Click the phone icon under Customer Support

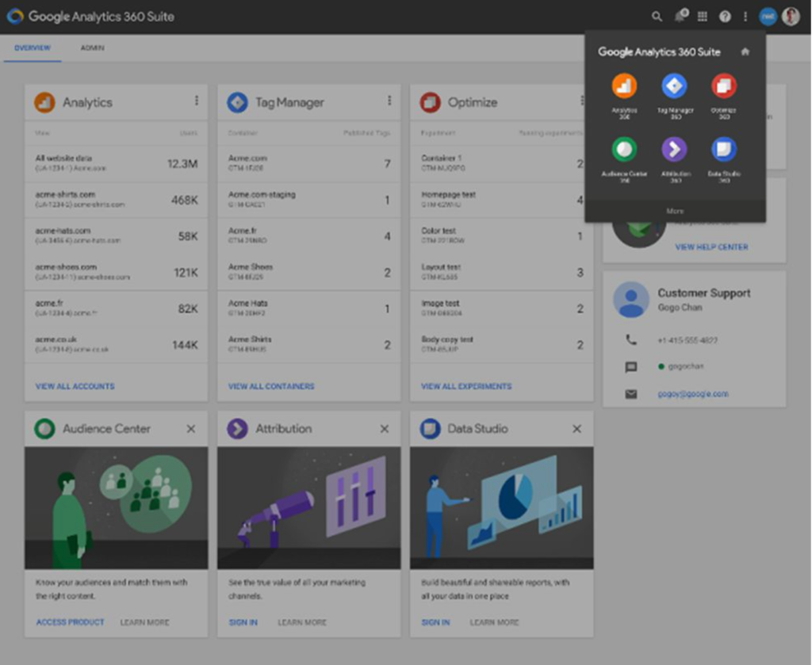pyautogui.click(x=630, y=340)
